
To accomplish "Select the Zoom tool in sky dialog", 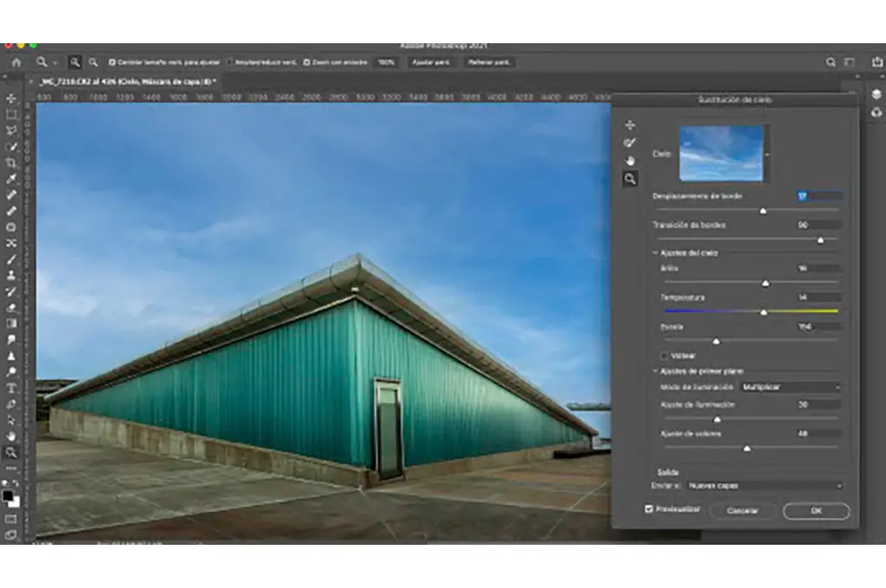I will (630, 178).
